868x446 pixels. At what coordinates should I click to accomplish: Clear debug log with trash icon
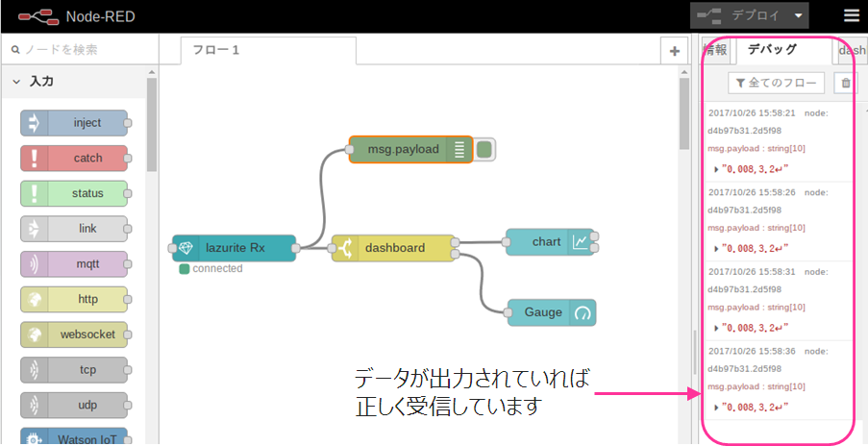(x=846, y=83)
